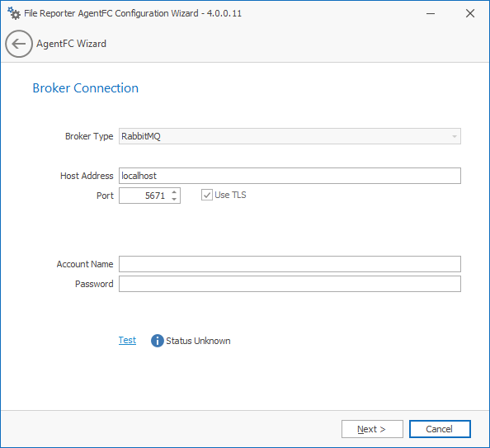The image size is (490, 448).
Task: Click the Broker Connection heading
Action: coord(85,88)
